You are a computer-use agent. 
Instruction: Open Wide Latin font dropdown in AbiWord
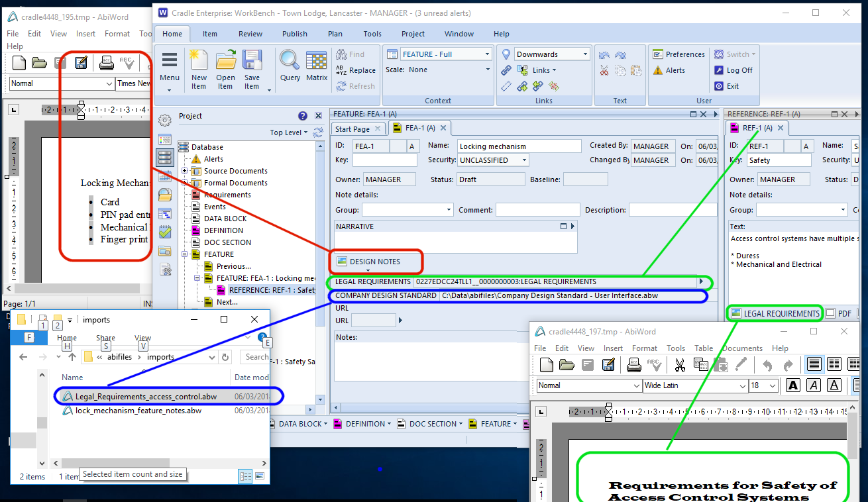(x=742, y=385)
